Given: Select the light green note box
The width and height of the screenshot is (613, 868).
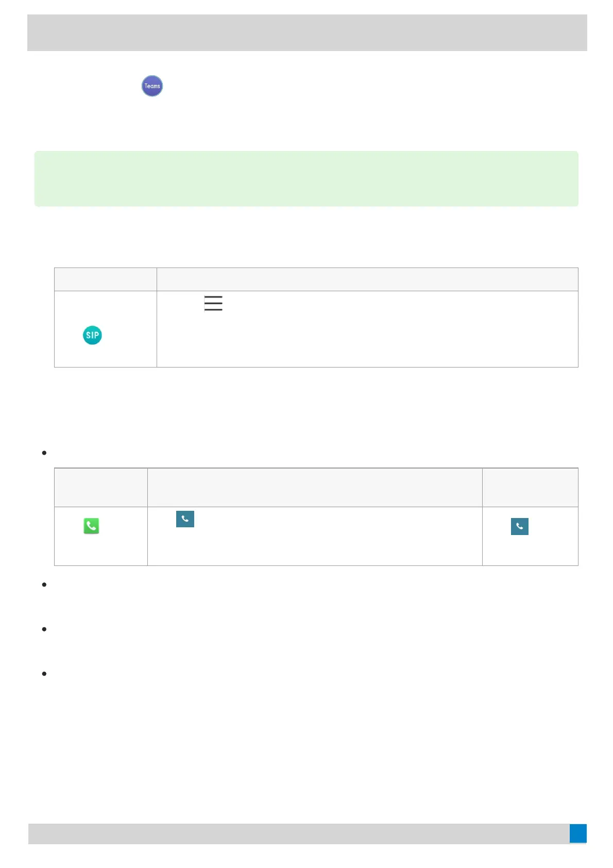Looking at the screenshot, I should point(306,179).
